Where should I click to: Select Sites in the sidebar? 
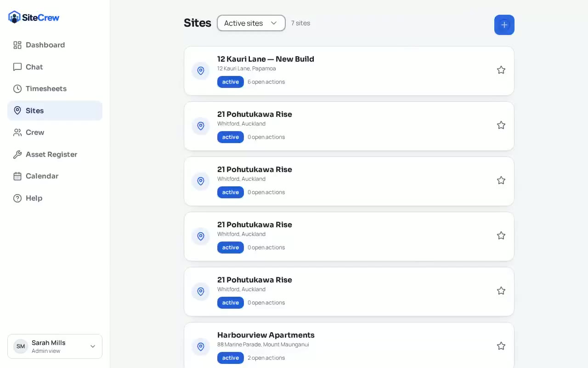[x=55, y=111]
